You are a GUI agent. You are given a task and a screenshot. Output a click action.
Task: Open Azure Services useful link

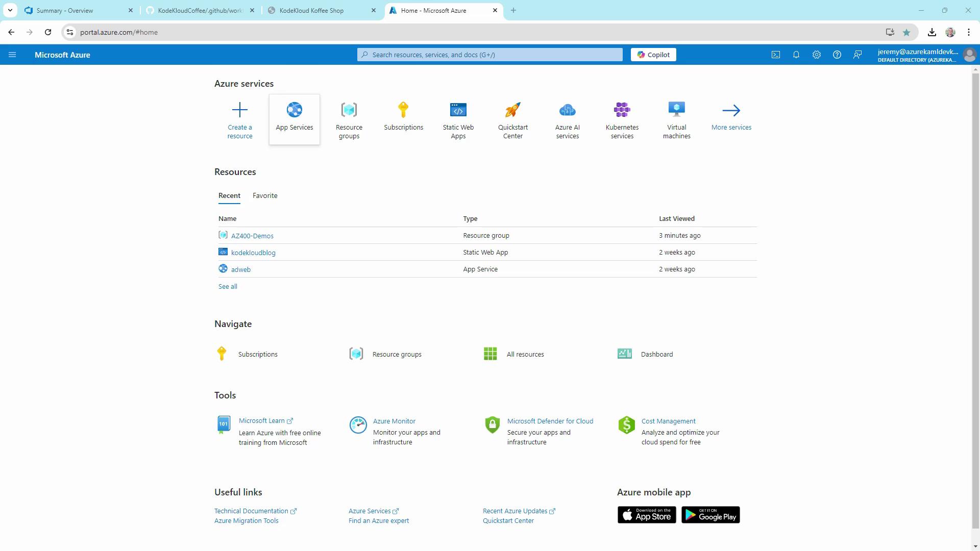point(374,511)
